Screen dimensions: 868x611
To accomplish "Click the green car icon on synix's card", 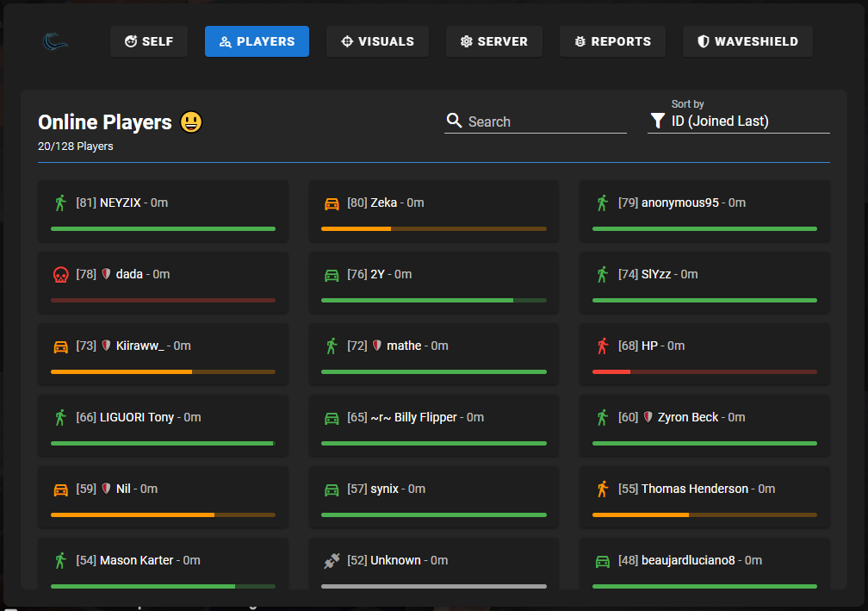I will point(331,489).
